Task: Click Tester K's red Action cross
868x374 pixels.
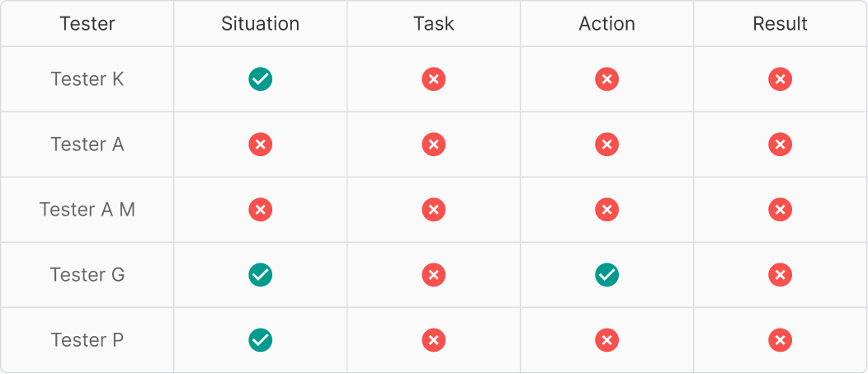Action: tap(606, 79)
